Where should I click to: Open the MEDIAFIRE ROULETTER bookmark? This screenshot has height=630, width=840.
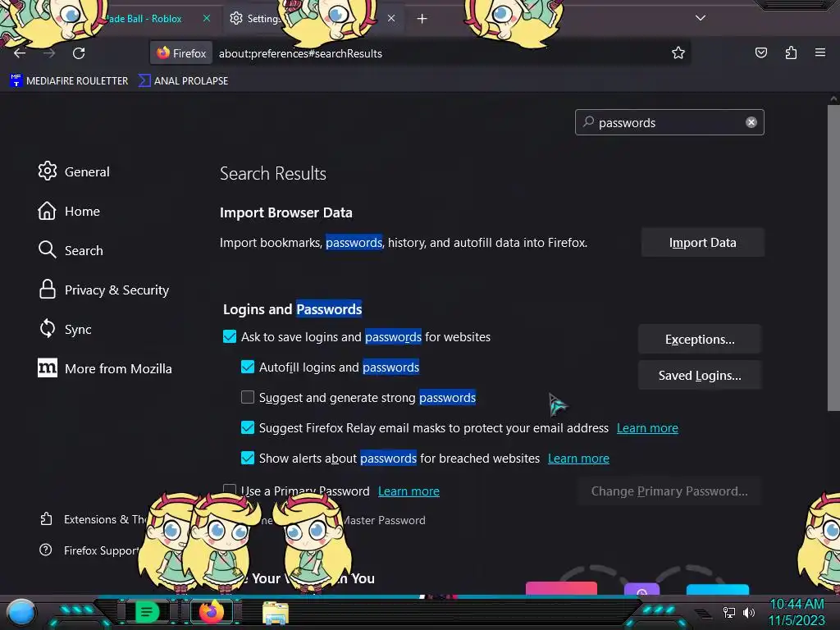[x=69, y=81]
